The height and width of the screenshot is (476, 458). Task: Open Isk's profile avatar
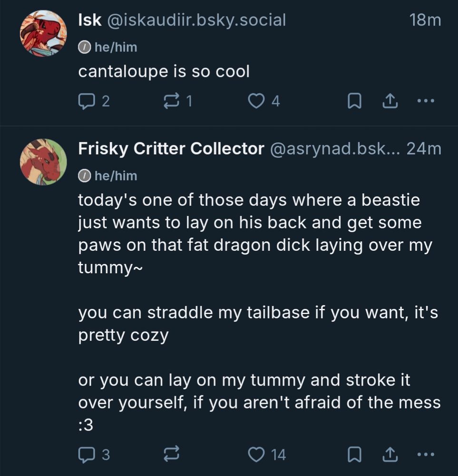[43, 33]
